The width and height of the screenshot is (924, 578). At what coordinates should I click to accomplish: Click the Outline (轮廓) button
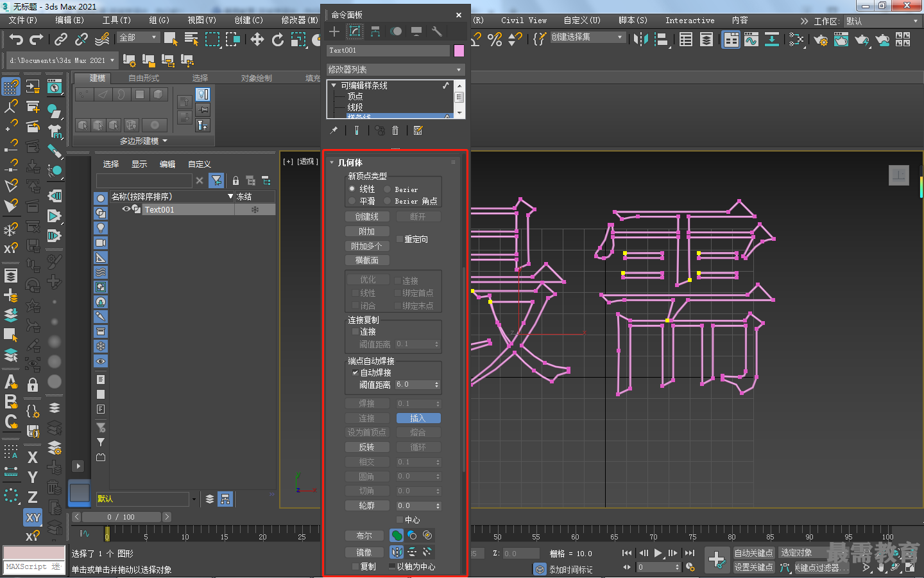pyautogui.click(x=367, y=505)
